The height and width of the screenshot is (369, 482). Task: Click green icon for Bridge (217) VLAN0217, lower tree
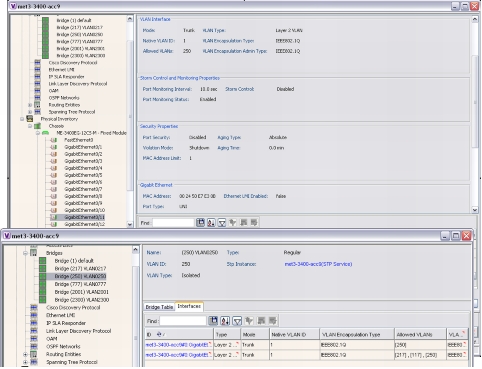pyautogui.click(x=43, y=268)
